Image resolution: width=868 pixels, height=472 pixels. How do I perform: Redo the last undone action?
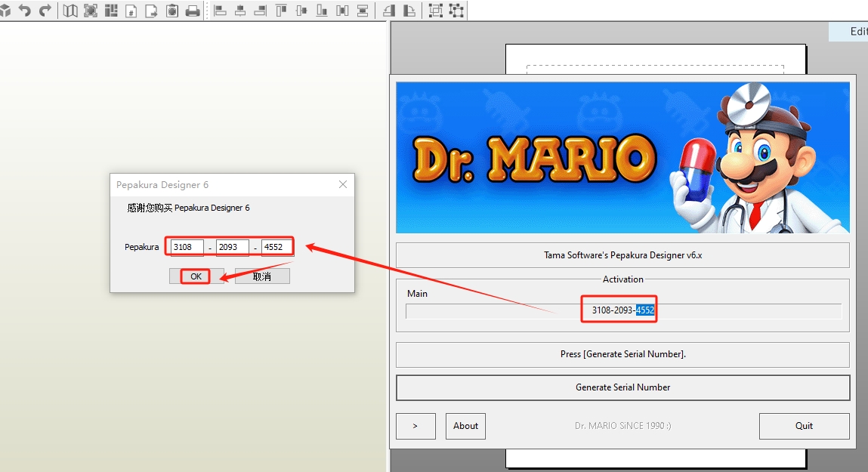coord(45,10)
